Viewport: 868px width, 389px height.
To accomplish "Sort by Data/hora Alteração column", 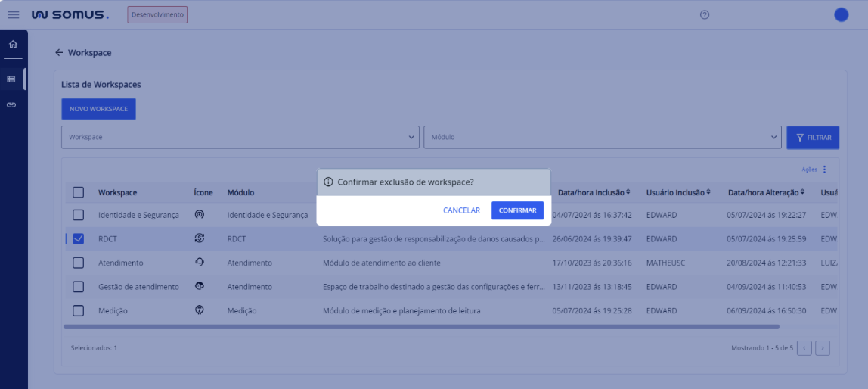I will (803, 192).
